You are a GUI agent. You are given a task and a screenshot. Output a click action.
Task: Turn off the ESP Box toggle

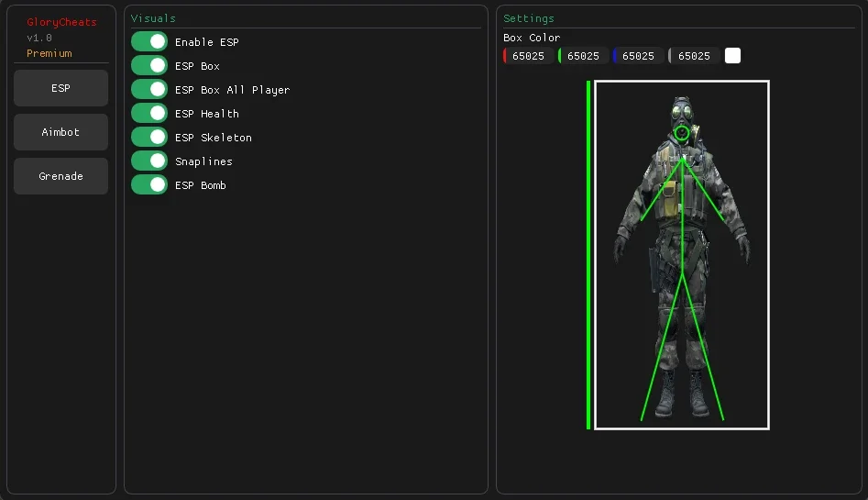pyautogui.click(x=149, y=65)
